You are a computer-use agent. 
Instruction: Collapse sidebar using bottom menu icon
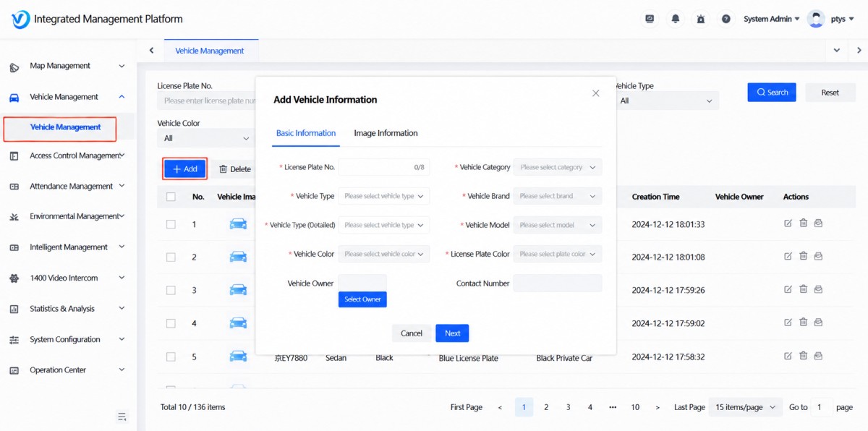(x=122, y=417)
